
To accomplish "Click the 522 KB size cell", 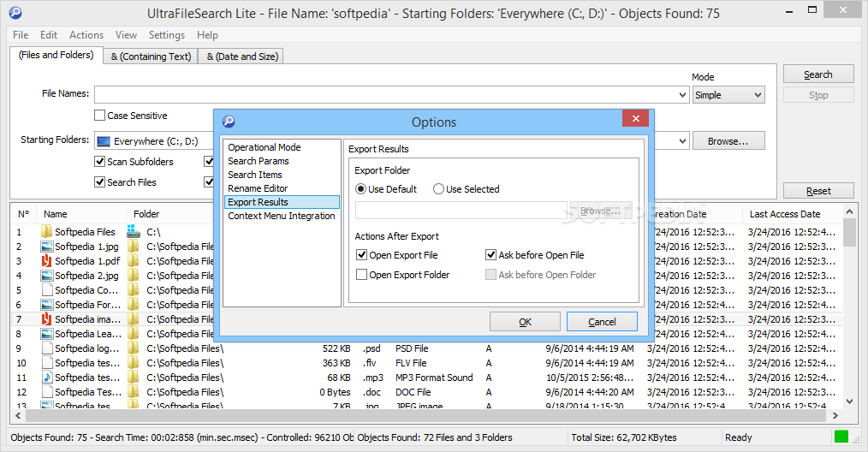I will (x=336, y=348).
